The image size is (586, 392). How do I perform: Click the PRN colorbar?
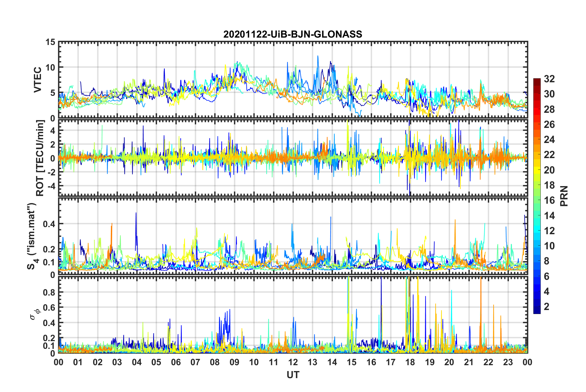[537, 196]
